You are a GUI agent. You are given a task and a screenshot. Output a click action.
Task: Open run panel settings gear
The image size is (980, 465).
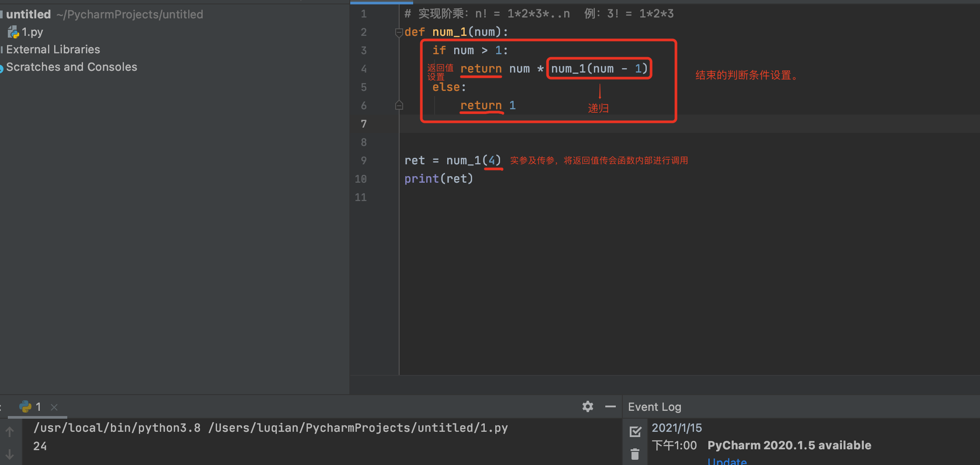(x=588, y=406)
